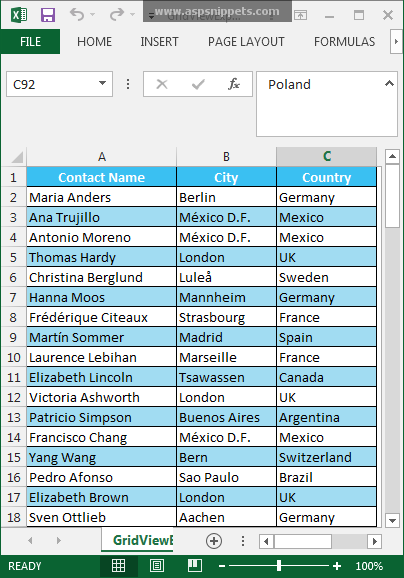Image resolution: width=404 pixels, height=578 pixels.
Task: Click the Undo arrow icon
Action: click(x=77, y=15)
